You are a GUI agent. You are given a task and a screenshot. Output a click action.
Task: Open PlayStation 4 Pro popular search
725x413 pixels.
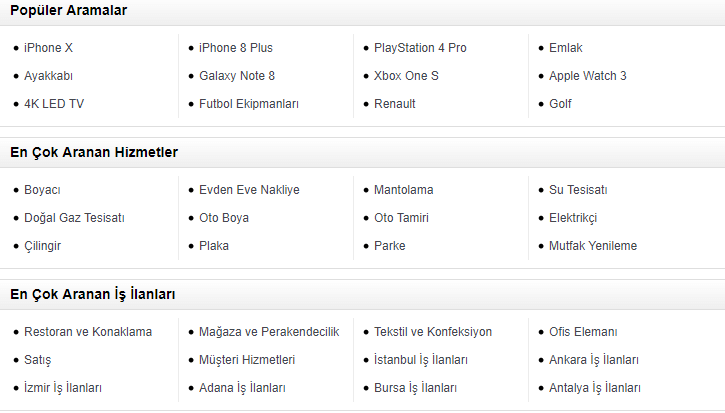(420, 48)
